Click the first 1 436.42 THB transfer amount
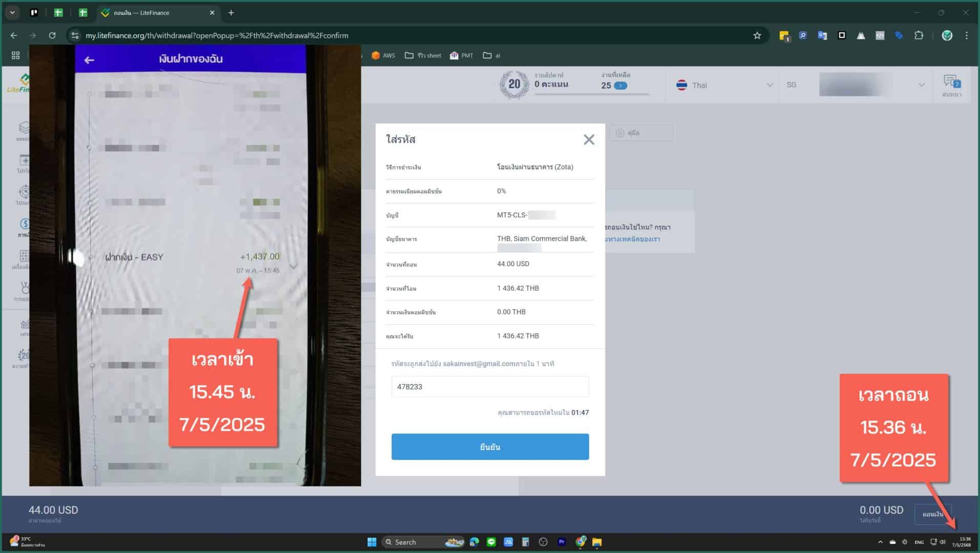The height and width of the screenshot is (553, 980). tap(518, 288)
